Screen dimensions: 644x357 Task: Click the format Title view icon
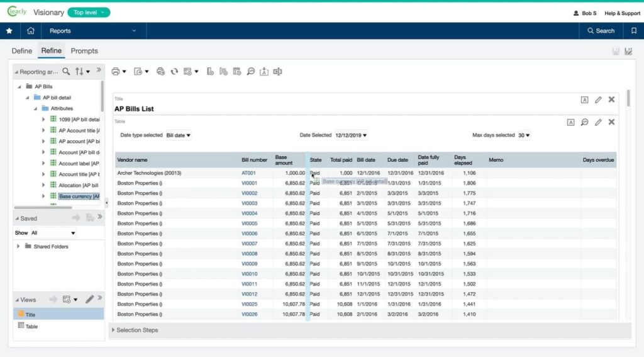(x=584, y=100)
